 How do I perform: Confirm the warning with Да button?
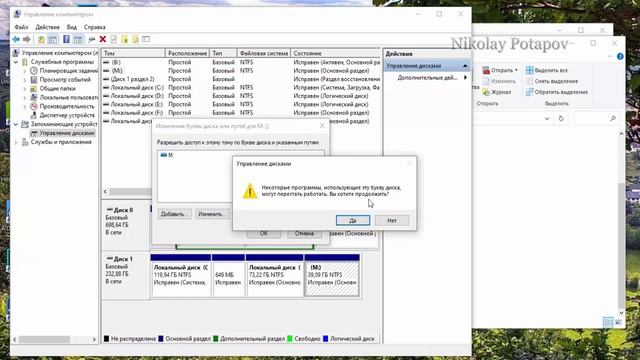click(x=353, y=220)
